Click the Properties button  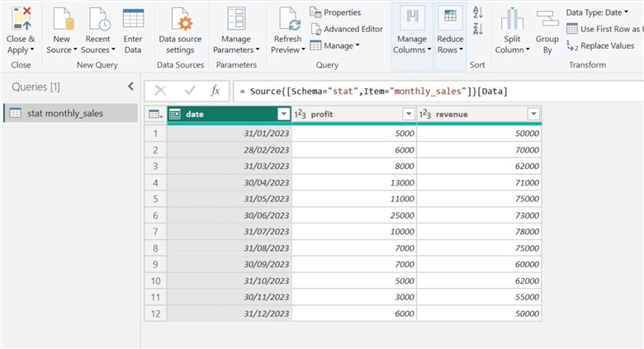tap(335, 12)
